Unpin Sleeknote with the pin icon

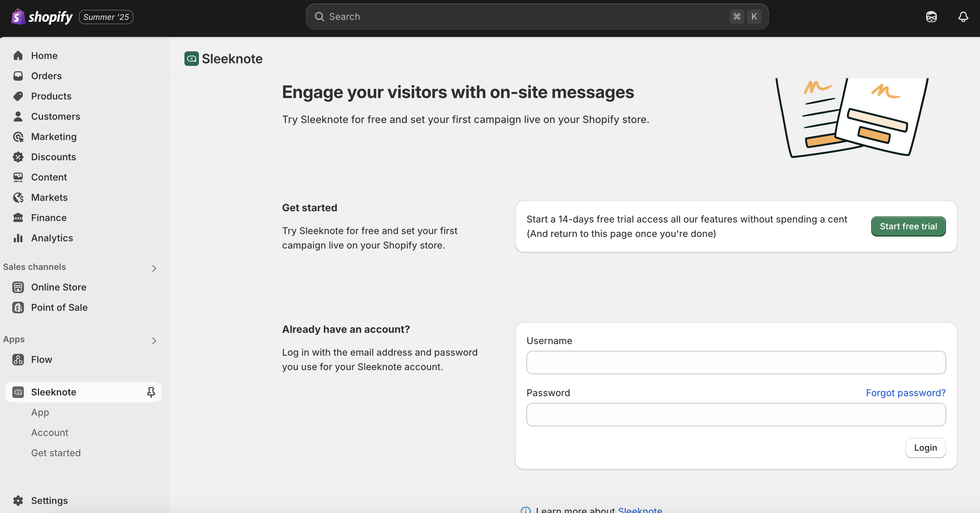[151, 392]
